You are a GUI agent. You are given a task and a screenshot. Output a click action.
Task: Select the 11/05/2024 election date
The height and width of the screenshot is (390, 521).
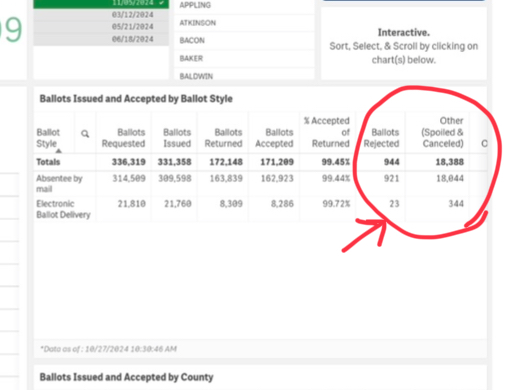[x=101, y=3]
